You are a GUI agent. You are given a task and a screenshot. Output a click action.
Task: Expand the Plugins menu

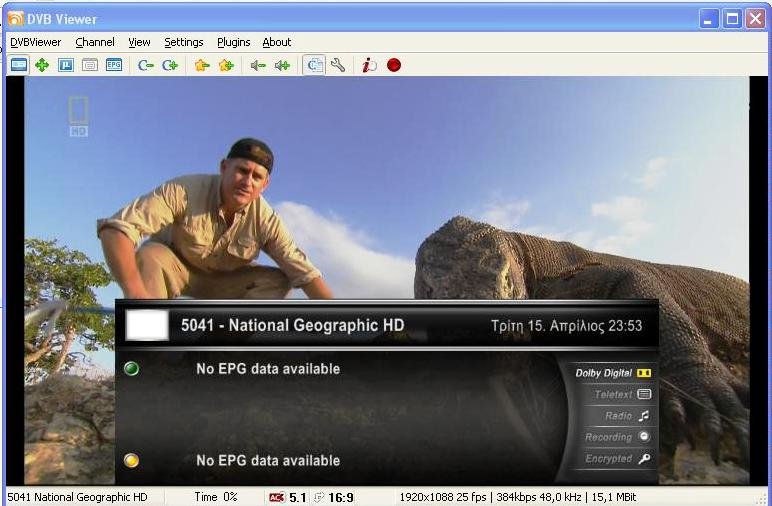pos(233,42)
